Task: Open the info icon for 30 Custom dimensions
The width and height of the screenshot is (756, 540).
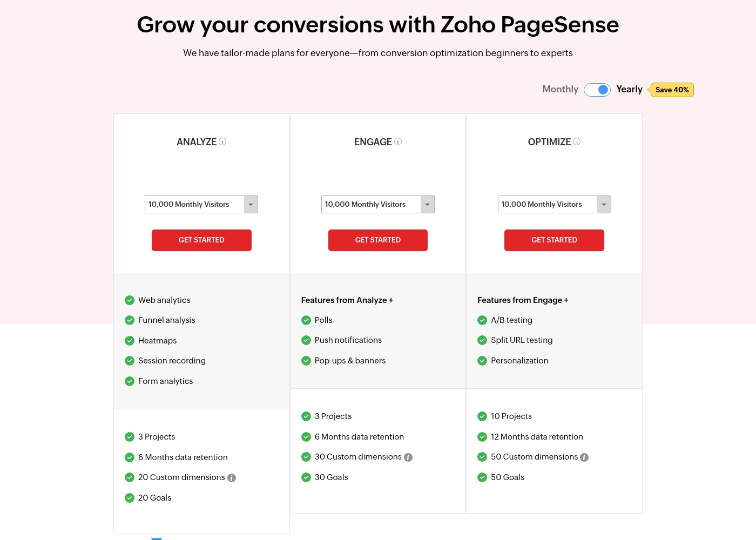Action: pyautogui.click(x=408, y=457)
